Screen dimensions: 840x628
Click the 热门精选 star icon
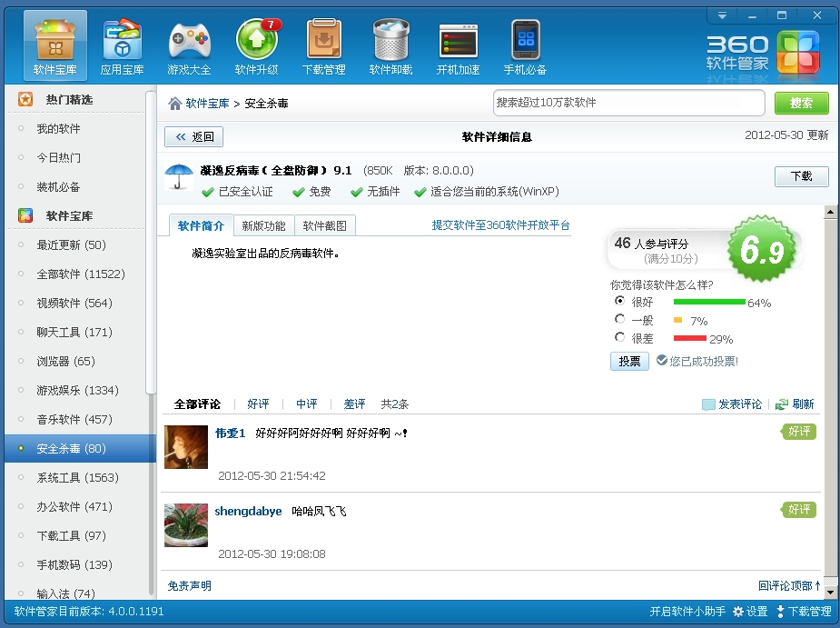[x=25, y=99]
